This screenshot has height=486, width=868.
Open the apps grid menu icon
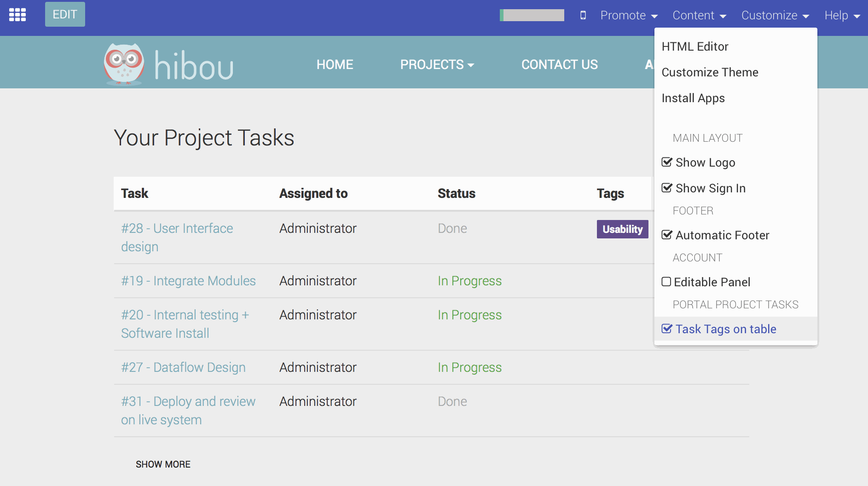17,15
